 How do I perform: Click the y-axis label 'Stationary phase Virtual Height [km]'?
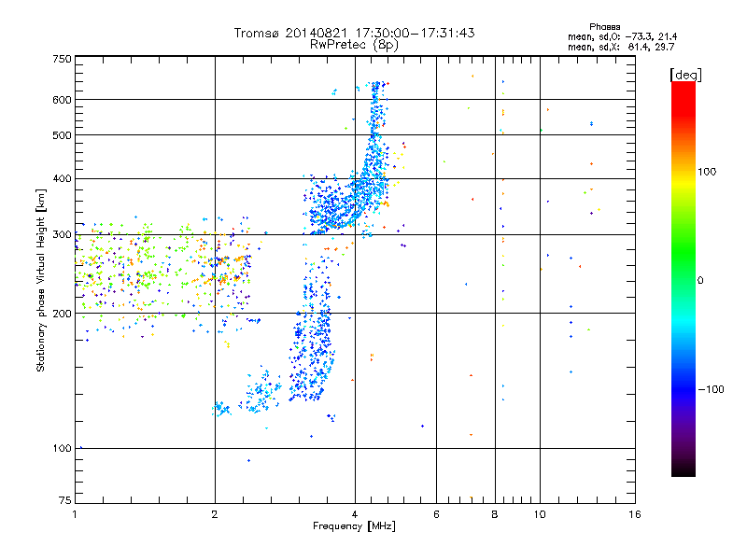[40, 281]
